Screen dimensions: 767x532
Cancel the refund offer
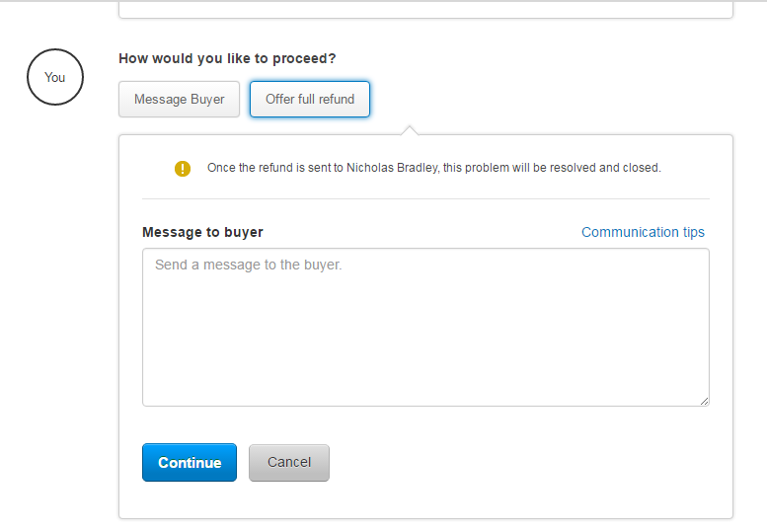[x=289, y=463]
